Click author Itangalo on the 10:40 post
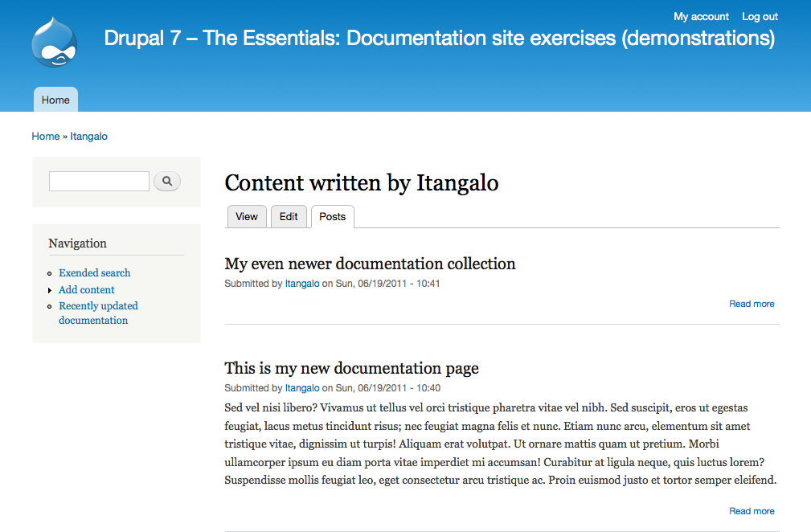811x532 pixels. (302, 388)
